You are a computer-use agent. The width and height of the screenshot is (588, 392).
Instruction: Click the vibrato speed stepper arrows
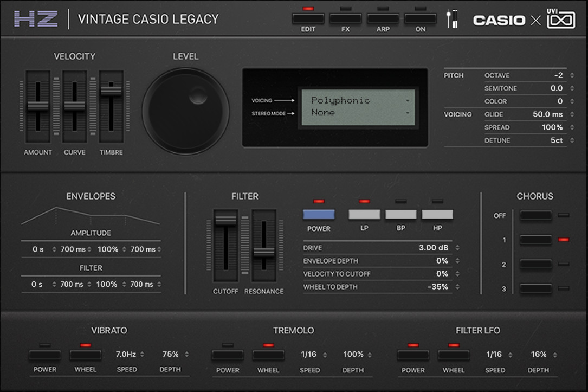tap(142, 355)
